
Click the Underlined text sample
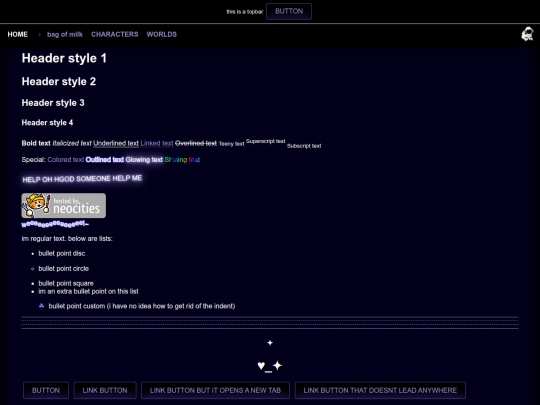click(116, 143)
